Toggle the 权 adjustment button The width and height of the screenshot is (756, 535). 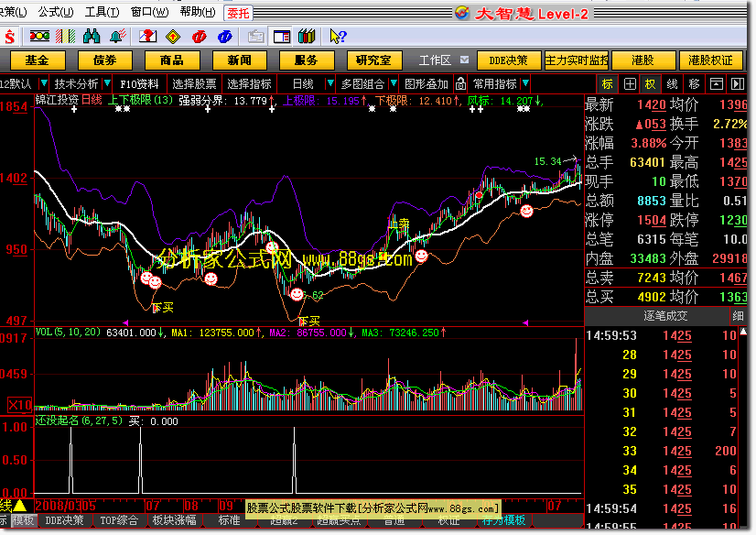[651, 84]
